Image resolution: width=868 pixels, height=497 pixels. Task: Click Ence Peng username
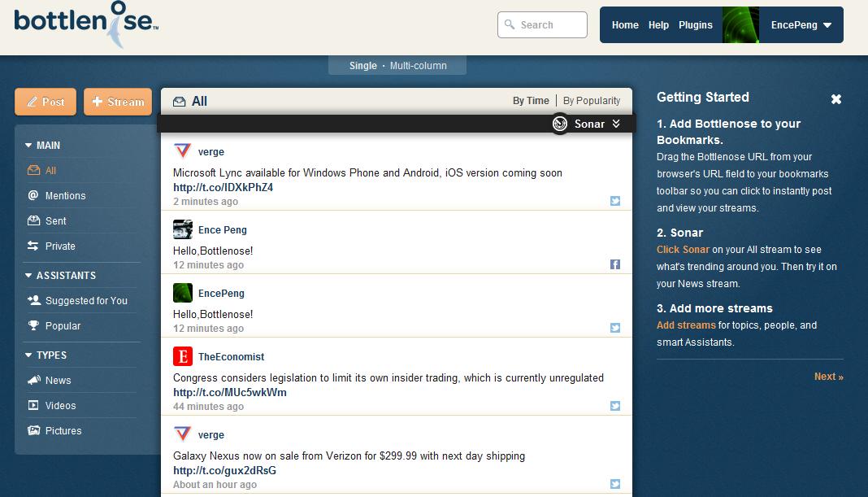tap(223, 230)
